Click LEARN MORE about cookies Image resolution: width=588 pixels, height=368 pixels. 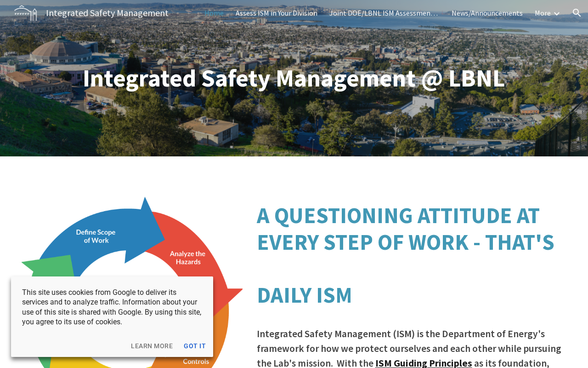[x=152, y=346]
